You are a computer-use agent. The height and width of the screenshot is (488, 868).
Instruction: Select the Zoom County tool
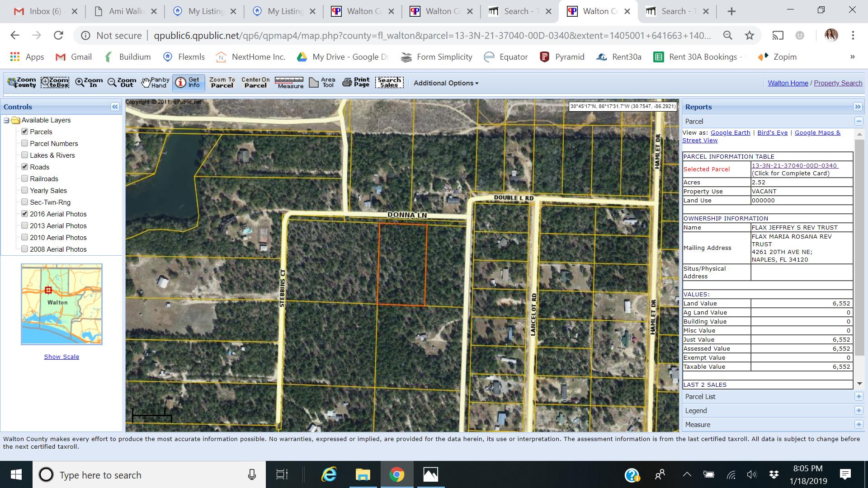(22, 83)
